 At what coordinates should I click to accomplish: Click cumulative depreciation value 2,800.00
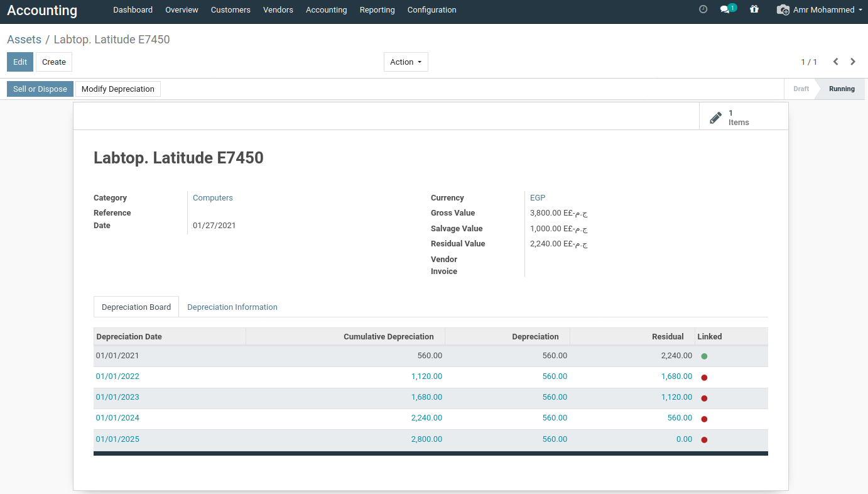426,439
